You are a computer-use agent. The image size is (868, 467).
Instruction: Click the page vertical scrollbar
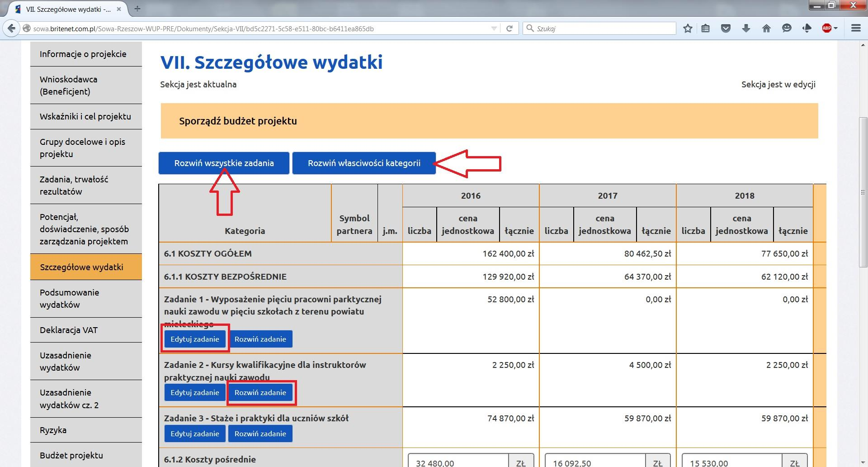point(863,192)
